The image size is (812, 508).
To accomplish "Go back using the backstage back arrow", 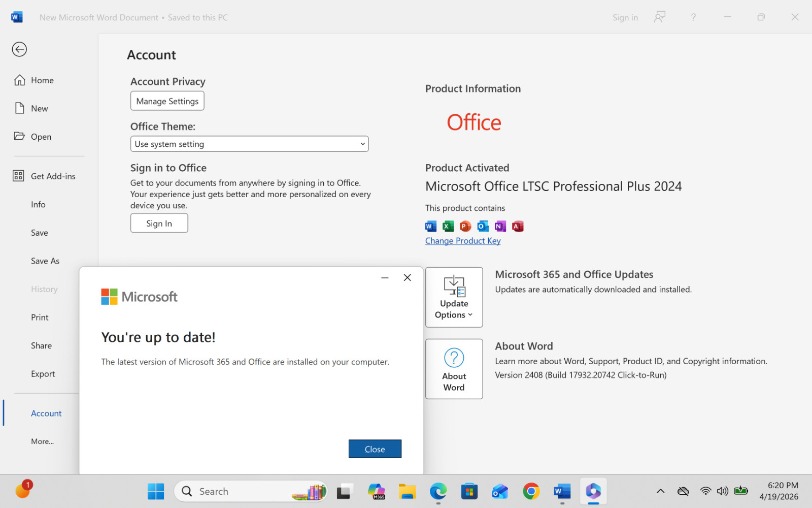I will (x=19, y=49).
